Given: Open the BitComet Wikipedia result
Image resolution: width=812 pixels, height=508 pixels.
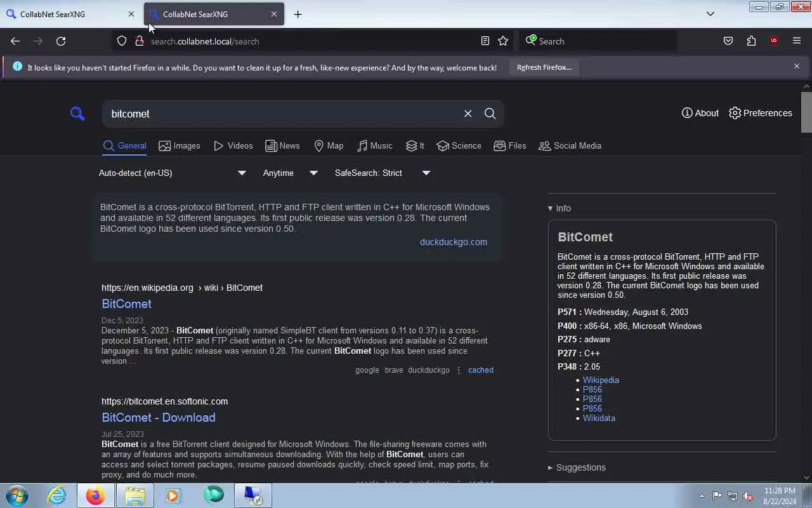Looking at the screenshot, I should click(126, 304).
